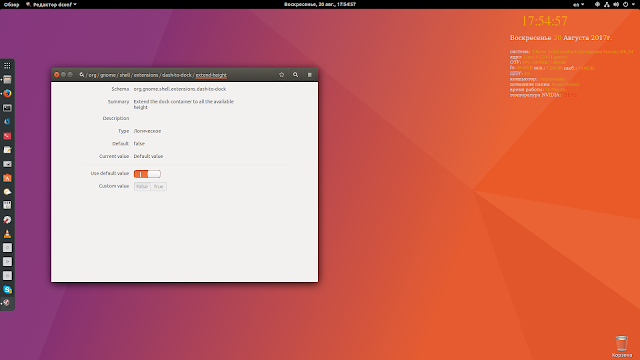The image size is (640, 360).
Task: Open the running dconf Editor dock icon
Action: (7, 303)
